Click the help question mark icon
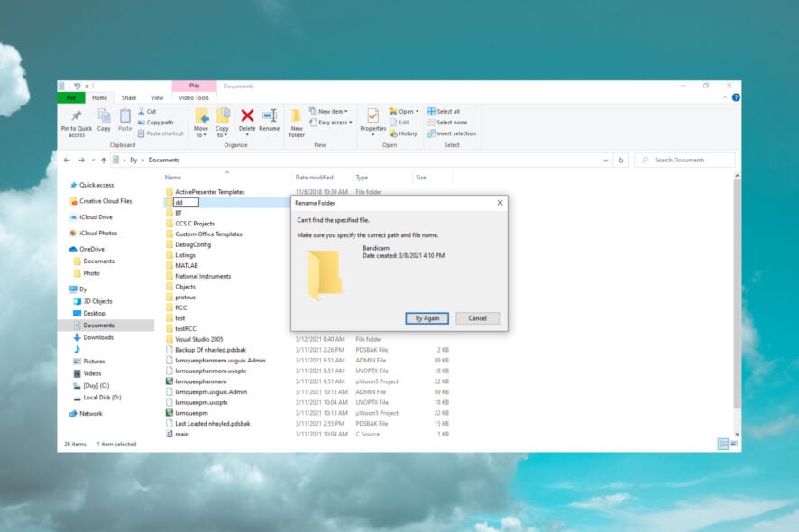The image size is (799, 532). (x=736, y=97)
